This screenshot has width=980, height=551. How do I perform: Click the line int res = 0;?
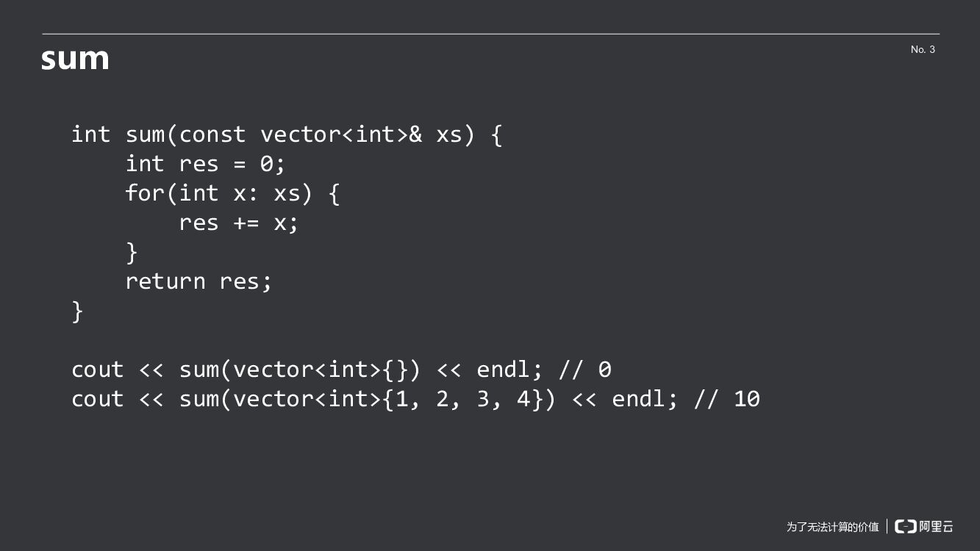click(x=205, y=164)
